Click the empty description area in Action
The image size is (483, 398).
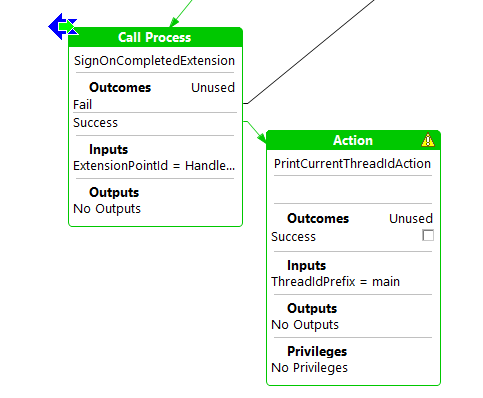[353, 189]
